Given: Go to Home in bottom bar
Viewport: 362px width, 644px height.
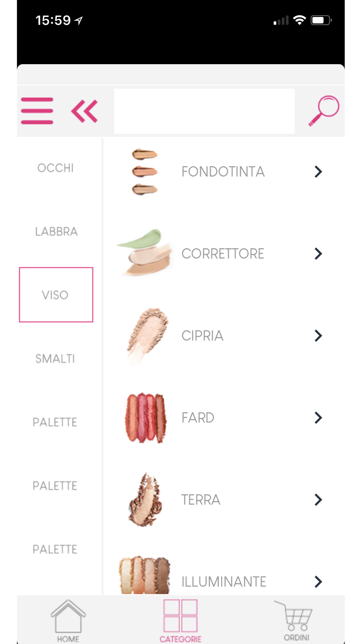Looking at the screenshot, I should tap(68, 620).
